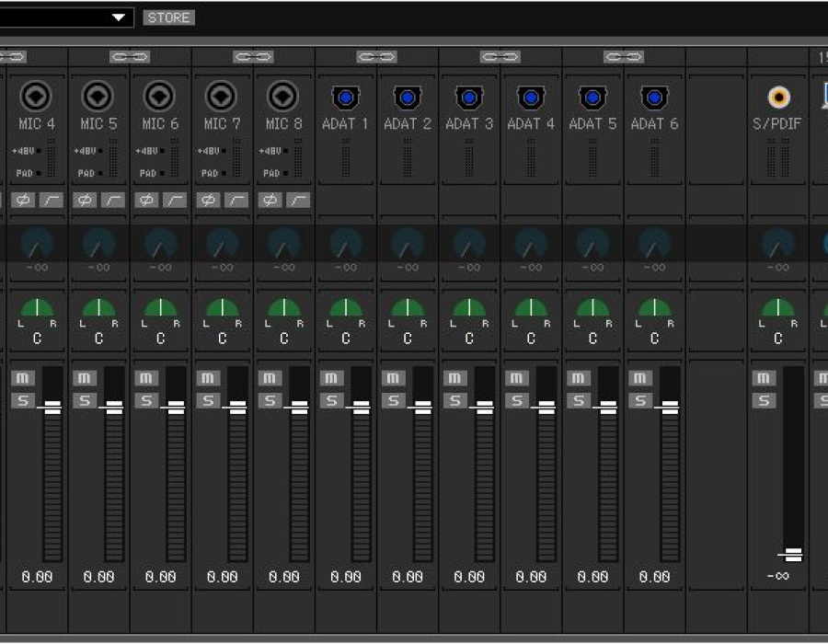The height and width of the screenshot is (644, 828).
Task: Toggle stereo link for ADAT 1/2 pair
Action: (377, 56)
